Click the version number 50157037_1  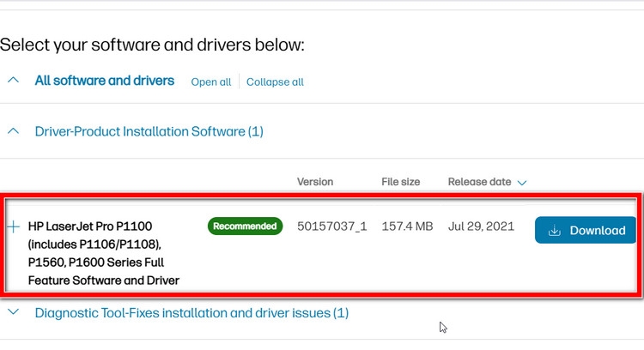(x=332, y=226)
